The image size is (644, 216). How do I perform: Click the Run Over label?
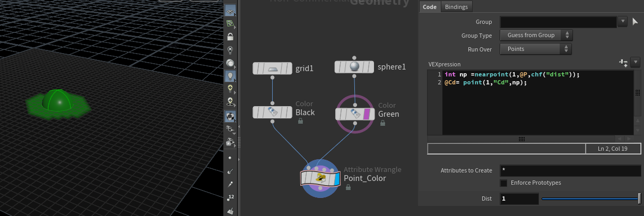coord(480,49)
